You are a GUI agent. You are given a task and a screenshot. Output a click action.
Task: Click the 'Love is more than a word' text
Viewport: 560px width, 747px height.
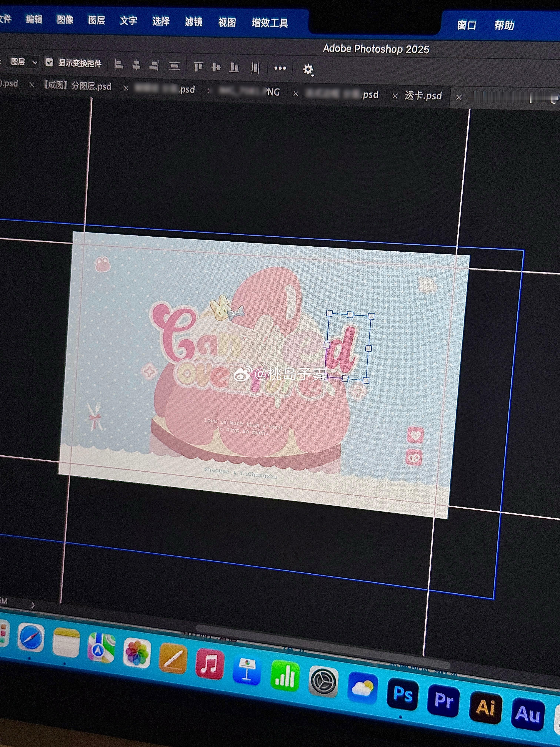pyautogui.click(x=243, y=424)
